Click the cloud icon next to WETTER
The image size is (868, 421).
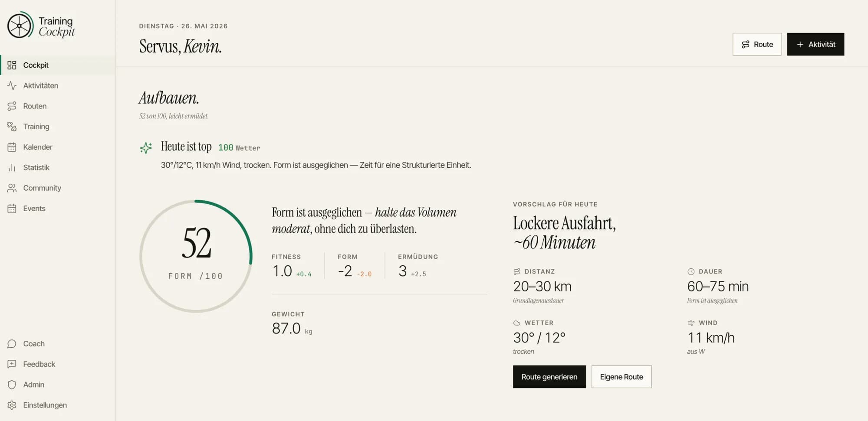[516, 323]
